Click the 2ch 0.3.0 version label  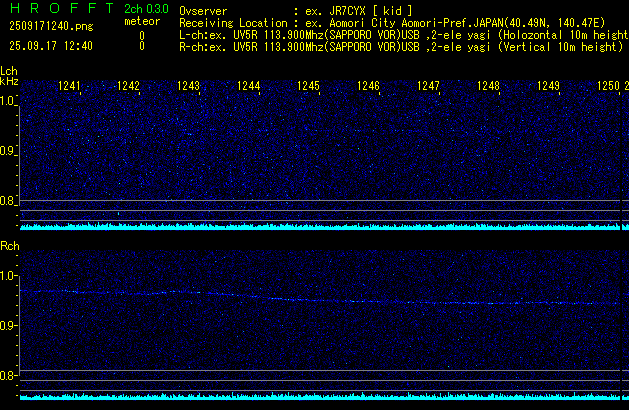[x=146, y=9]
